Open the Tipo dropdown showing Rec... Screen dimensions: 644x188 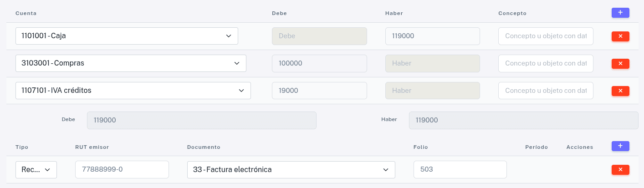coord(36,169)
